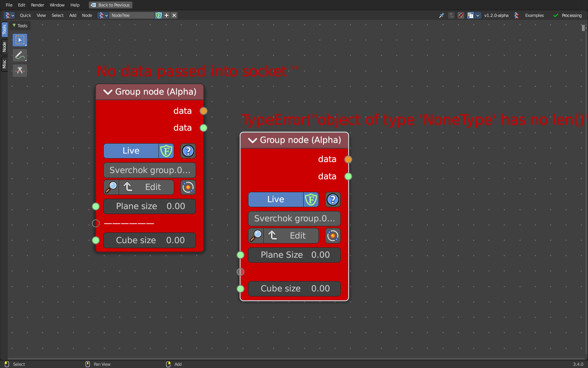Screen dimensions: 588x368
Task: Click the Back to Previous button
Action: point(110,5)
